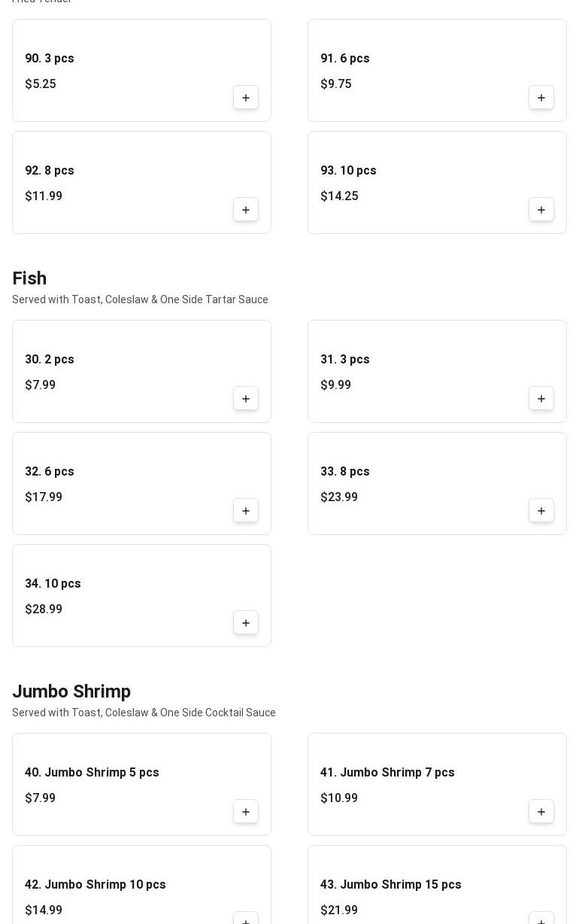Add the 90. 3 pcs tender item
Image resolution: width=579 pixels, height=924 pixels.
246,98
